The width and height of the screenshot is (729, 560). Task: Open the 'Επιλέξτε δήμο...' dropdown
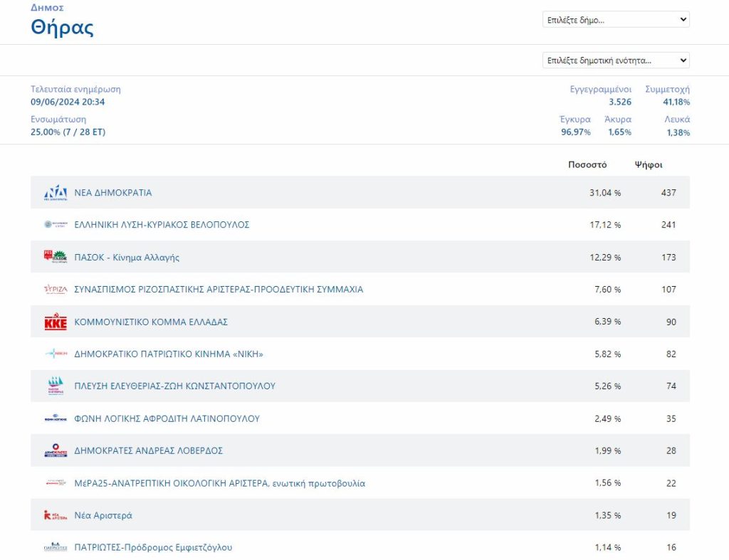click(x=616, y=19)
